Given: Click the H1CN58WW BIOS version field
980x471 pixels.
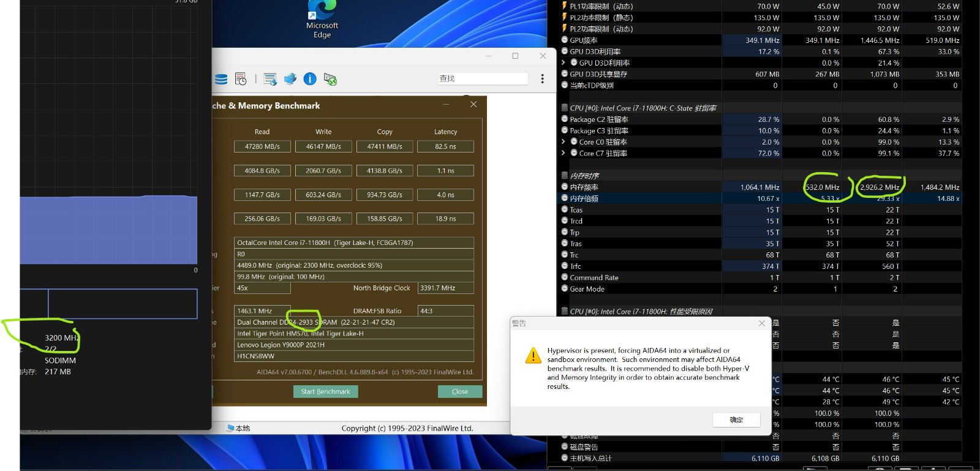Looking at the screenshot, I should tap(354, 356).
